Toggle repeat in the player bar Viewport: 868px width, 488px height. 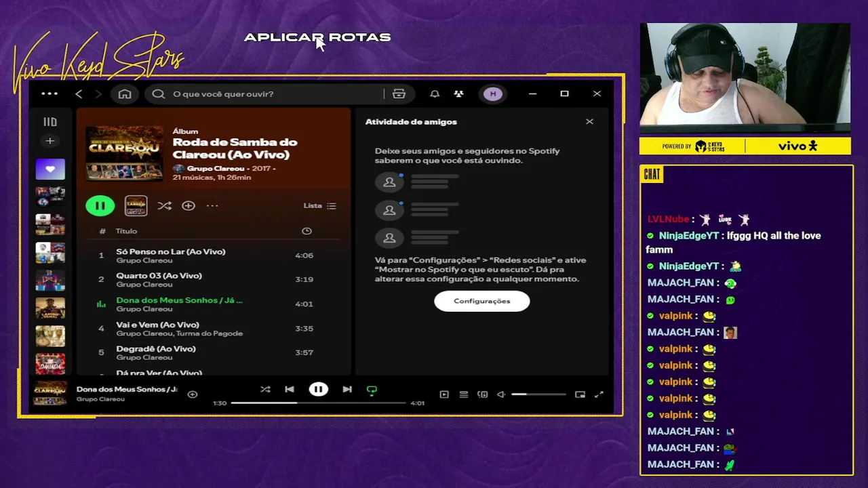(372, 390)
